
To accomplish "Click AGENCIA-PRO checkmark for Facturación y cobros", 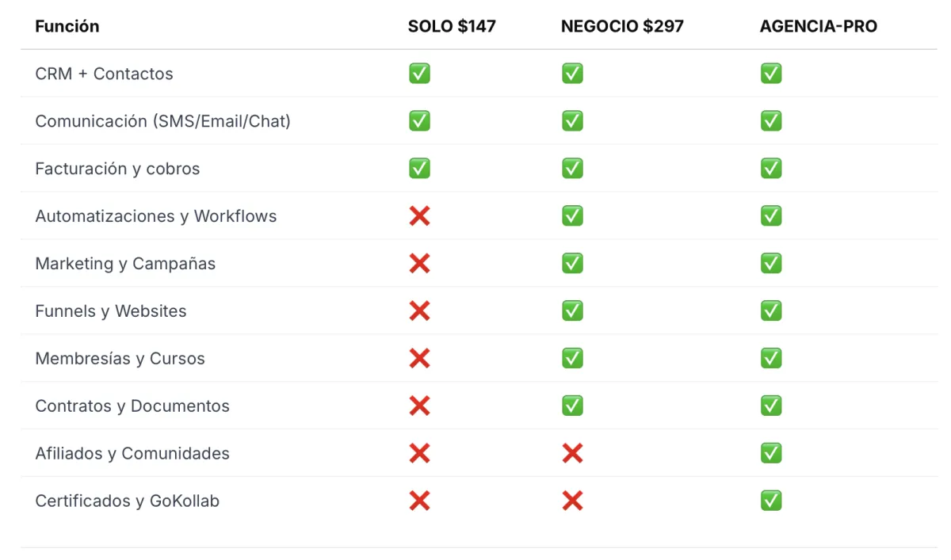I will (771, 168).
